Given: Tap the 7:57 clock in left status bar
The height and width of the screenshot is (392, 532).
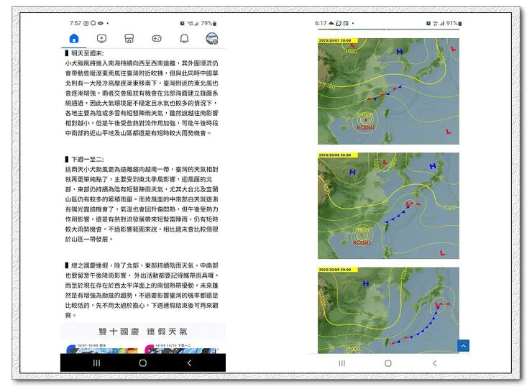Looking at the screenshot, I should [75, 23].
